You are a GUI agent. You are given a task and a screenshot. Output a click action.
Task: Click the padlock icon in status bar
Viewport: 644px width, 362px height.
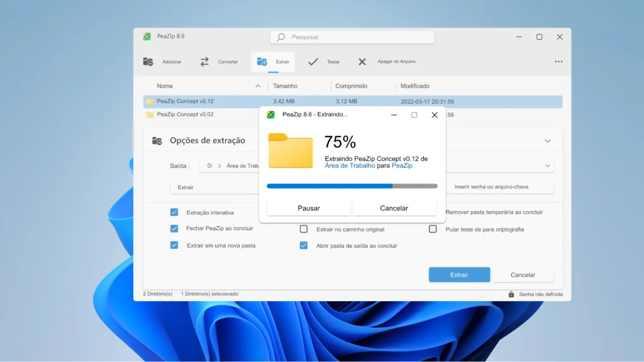(511, 294)
